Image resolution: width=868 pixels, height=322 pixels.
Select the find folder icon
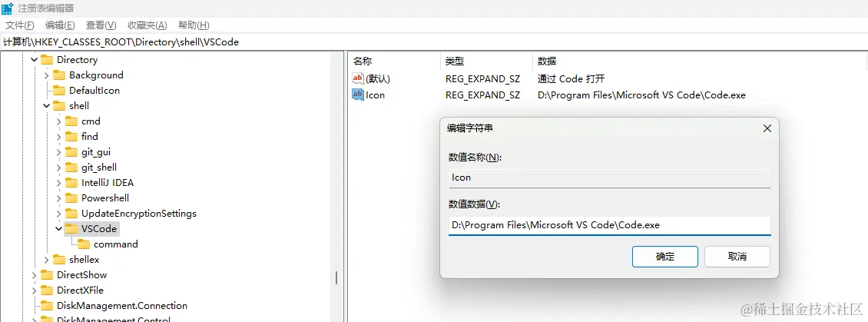[x=71, y=136]
